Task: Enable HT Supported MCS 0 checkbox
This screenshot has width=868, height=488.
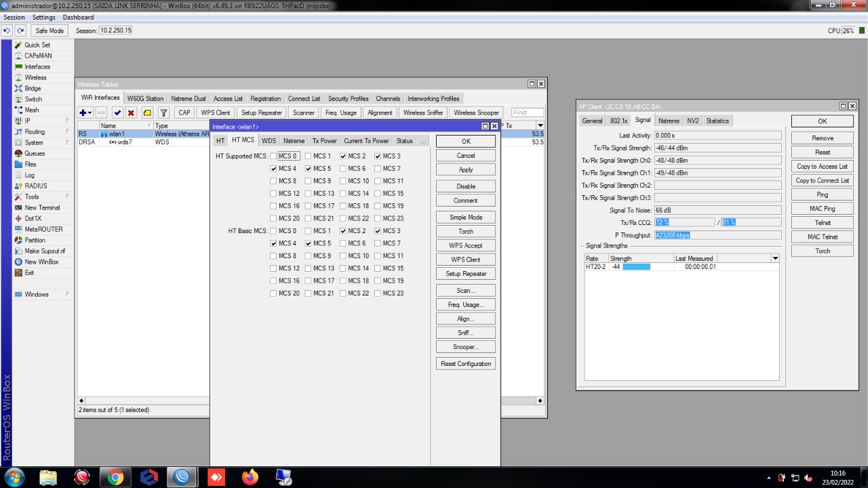Action: coord(273,157)
